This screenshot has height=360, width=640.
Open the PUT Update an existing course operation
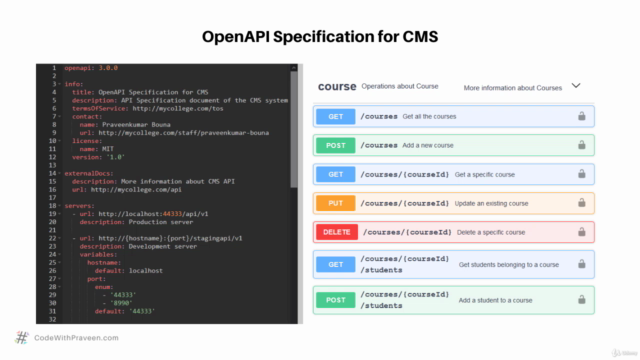(x=453, y=203)
